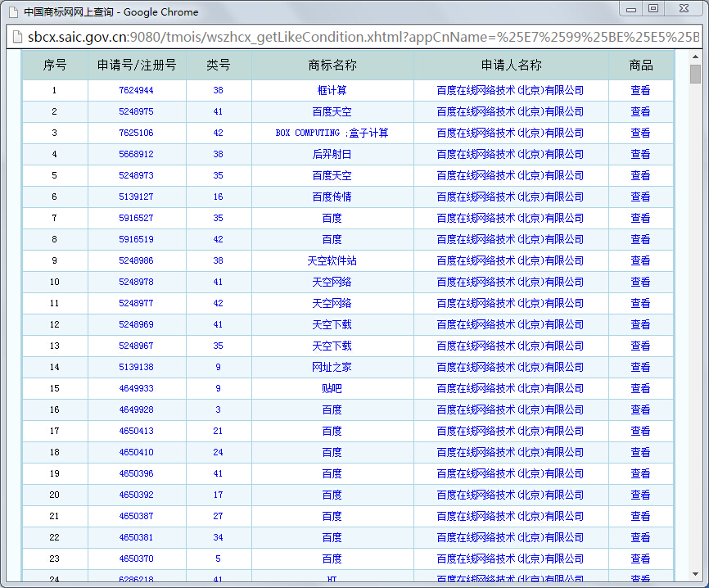Open registration number 5248978

click(x=136, y=282)
